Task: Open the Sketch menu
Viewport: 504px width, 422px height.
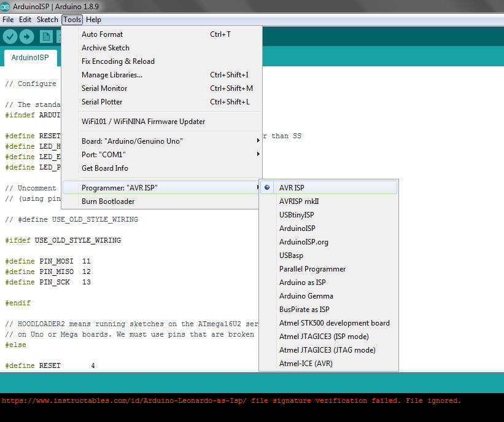Action: coord(47,20)
